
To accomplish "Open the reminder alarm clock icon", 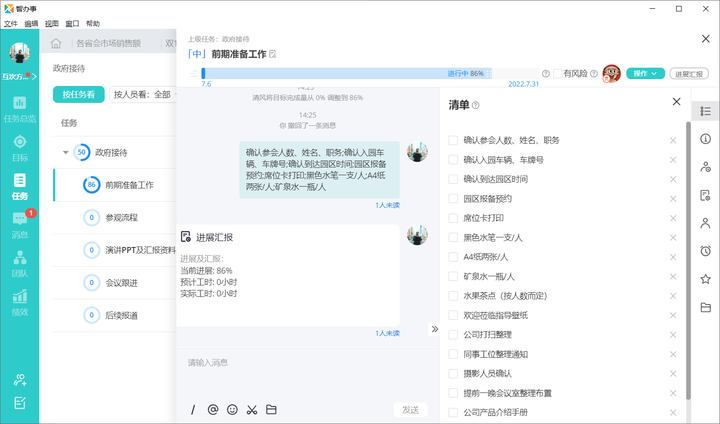I will tap(705, 251).
